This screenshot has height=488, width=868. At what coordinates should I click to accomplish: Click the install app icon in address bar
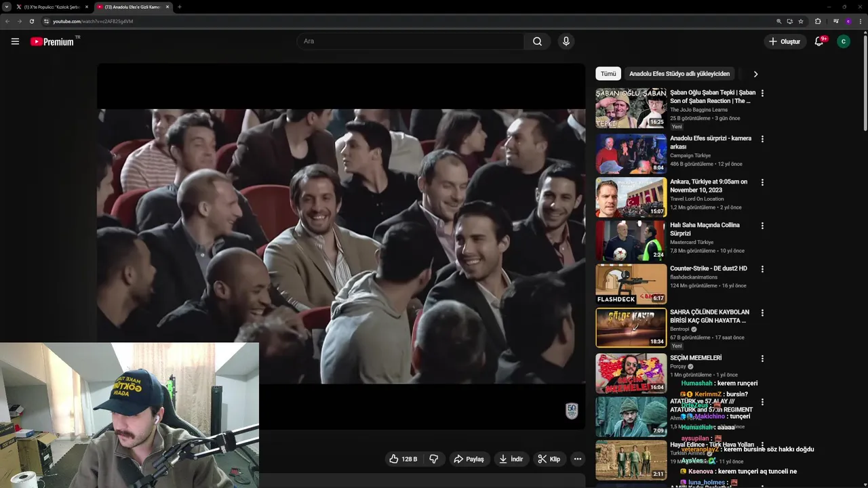[790, 21]
